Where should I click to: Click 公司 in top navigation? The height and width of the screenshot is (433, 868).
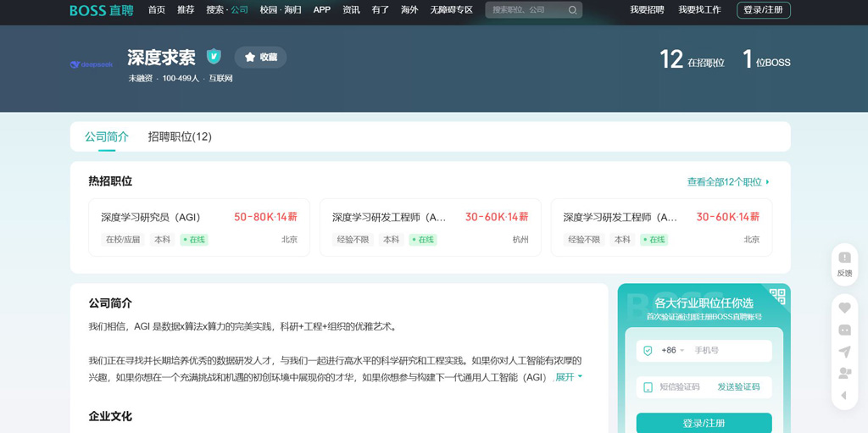point(240,10)
